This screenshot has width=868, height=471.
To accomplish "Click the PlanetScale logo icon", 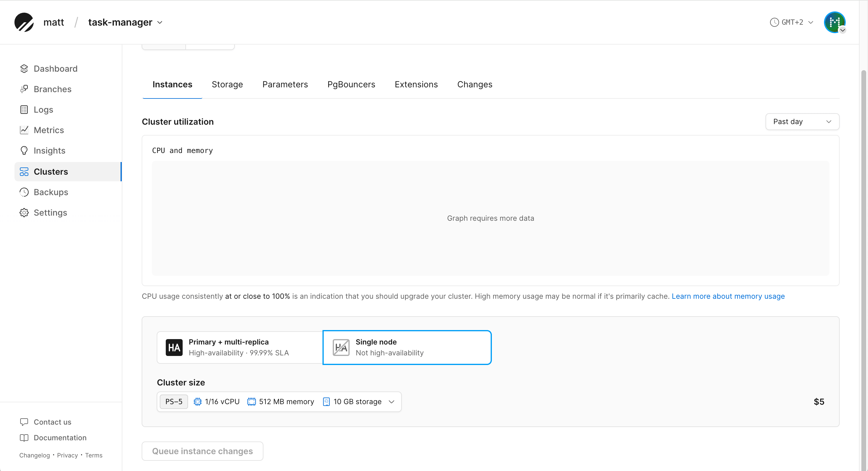I will coord(24,22).
